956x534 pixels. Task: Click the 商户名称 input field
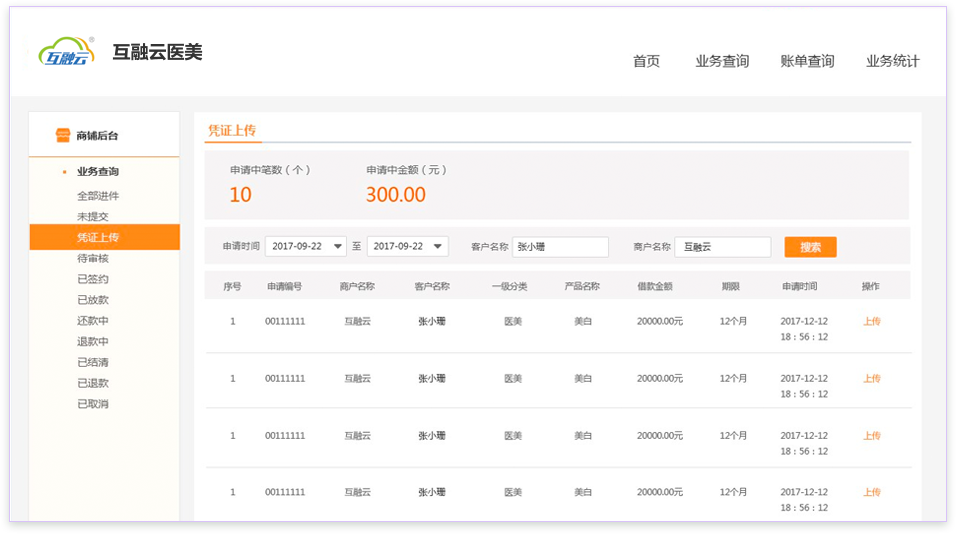(x=722, y=247)
